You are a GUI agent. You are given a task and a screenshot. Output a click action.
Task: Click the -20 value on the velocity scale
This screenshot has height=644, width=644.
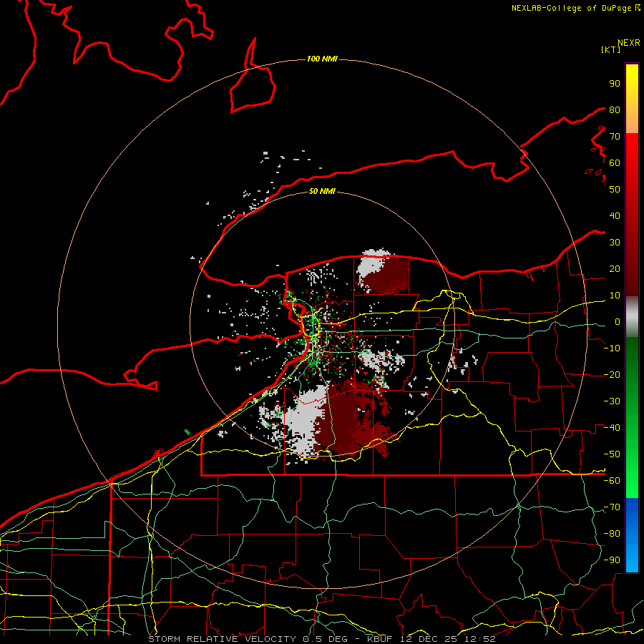612,375
